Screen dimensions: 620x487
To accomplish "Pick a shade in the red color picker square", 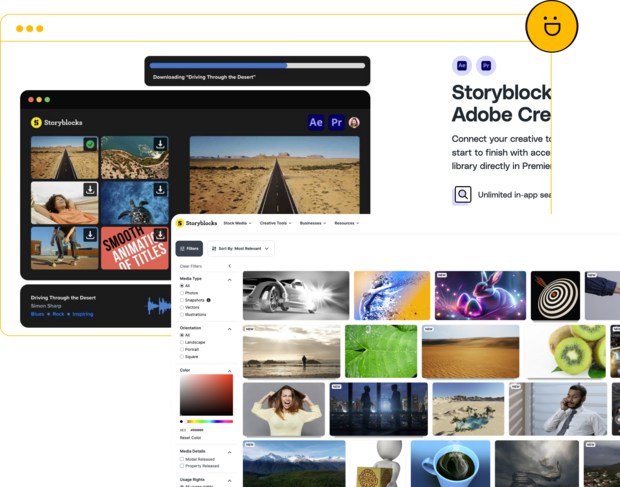I will click(x=206, y=395).
